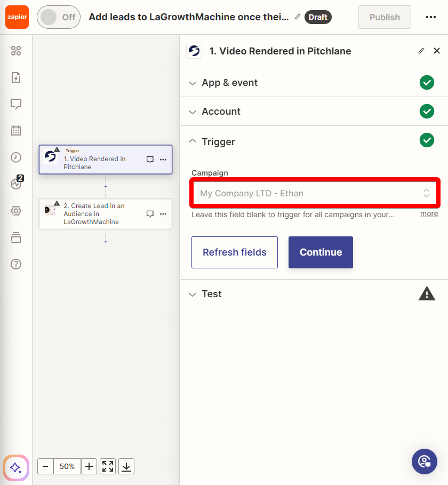
Task: Close the step editor panel
Action: [x=437, y=51]
